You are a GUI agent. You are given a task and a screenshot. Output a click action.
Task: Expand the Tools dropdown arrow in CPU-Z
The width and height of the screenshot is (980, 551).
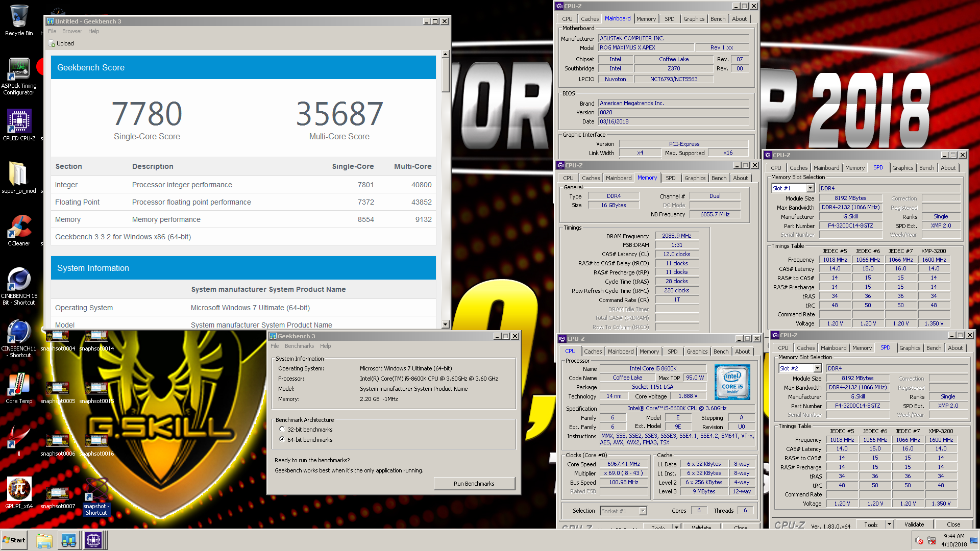(889, 524)
